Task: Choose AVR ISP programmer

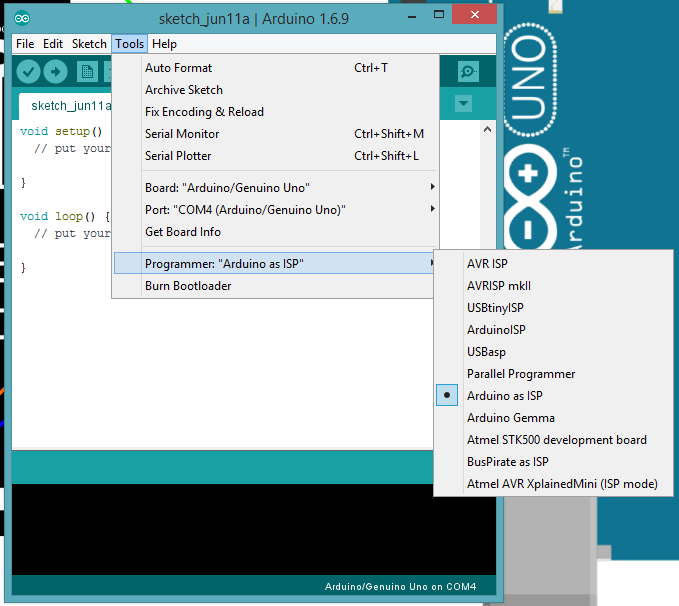Action: (x=555, y=263)
